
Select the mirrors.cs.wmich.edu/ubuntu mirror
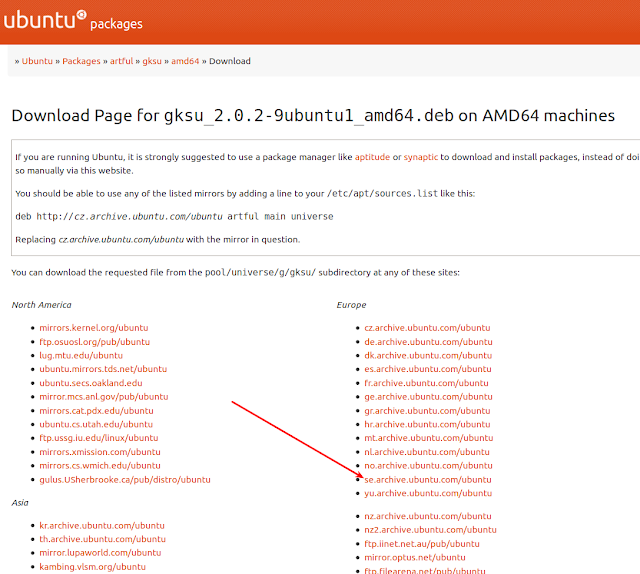[100, 465]
